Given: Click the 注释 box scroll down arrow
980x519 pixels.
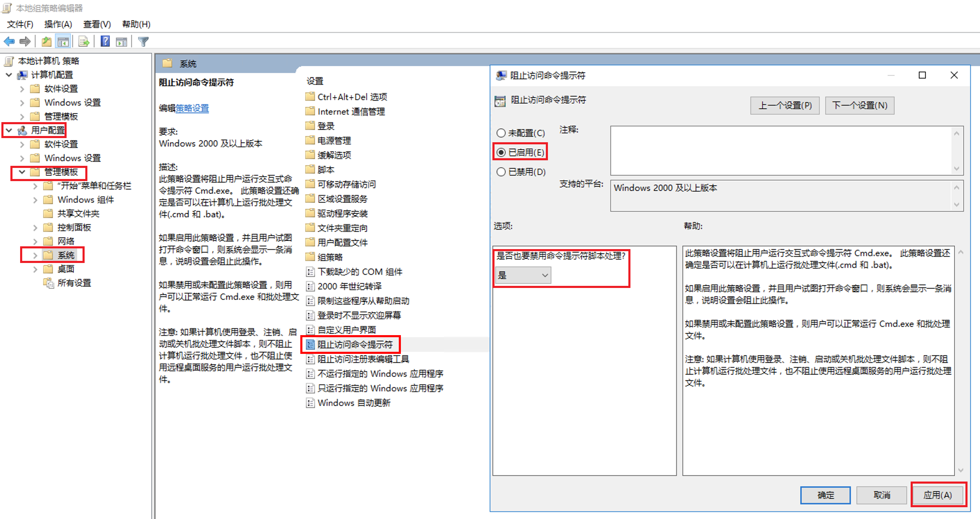Looking at the screenshot, I should pos(957,169).
